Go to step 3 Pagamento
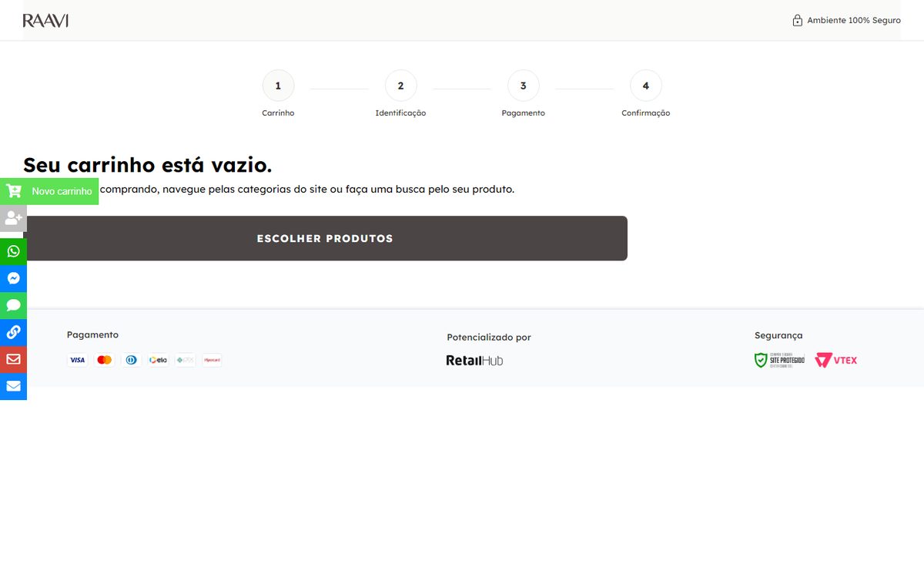 tap(524, 94)
